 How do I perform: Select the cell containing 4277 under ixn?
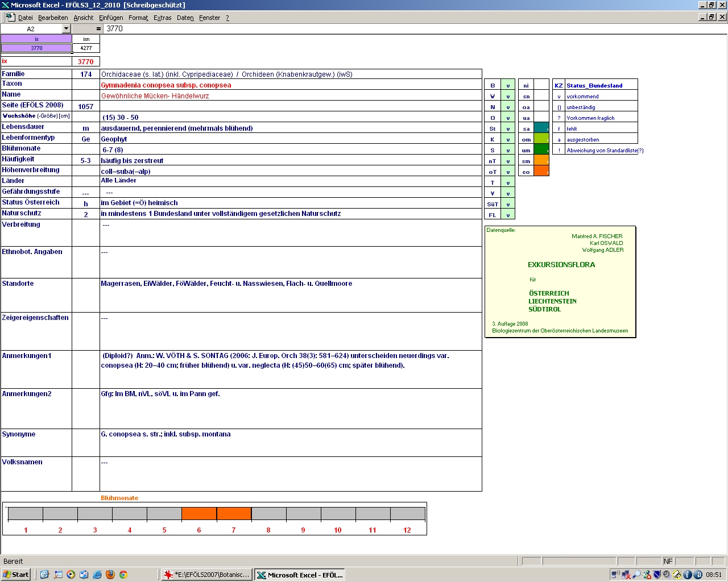click(86, 48)
